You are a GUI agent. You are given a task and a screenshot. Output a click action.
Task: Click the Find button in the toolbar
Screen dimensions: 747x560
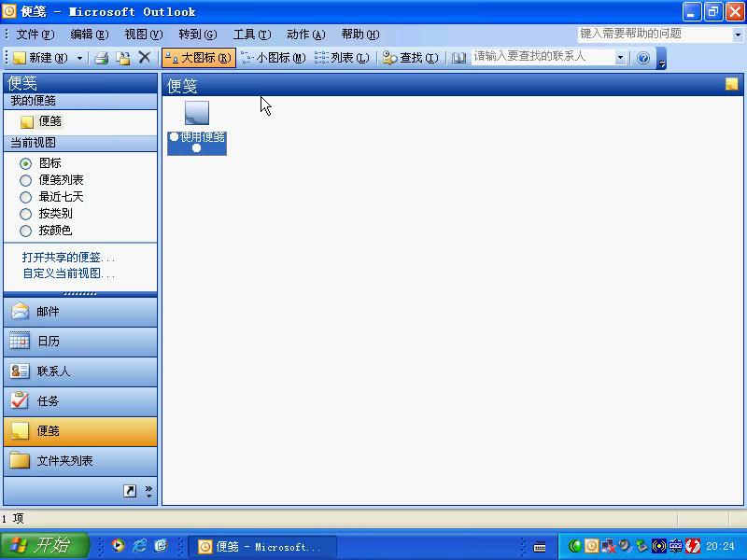pyautogui.click(x=411, y=58)
